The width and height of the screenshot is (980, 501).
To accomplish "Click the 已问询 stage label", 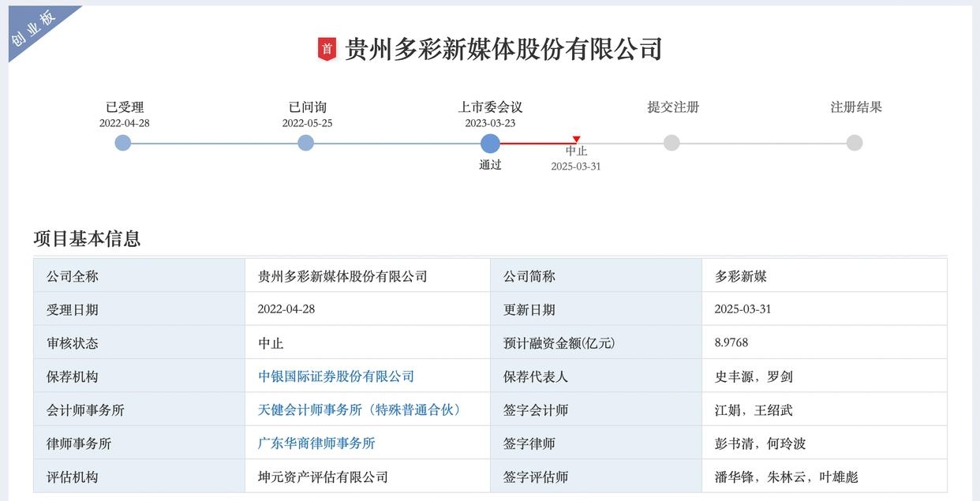I will coord(308,107).
